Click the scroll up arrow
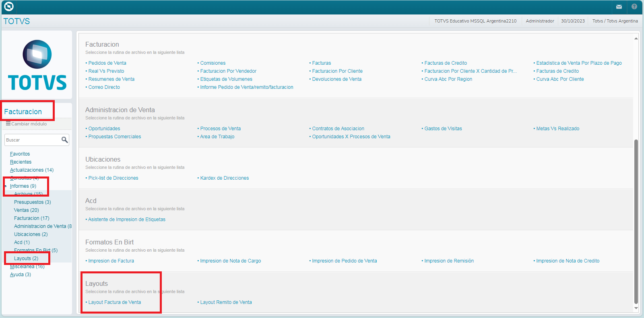 pyautogui.click(x=636, y=39)
